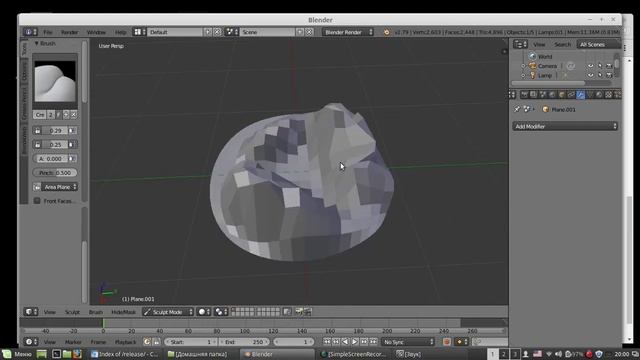Toggle strength pressure sensitivity icon
This screenshot has height=360, width=640.
point(72,144)
